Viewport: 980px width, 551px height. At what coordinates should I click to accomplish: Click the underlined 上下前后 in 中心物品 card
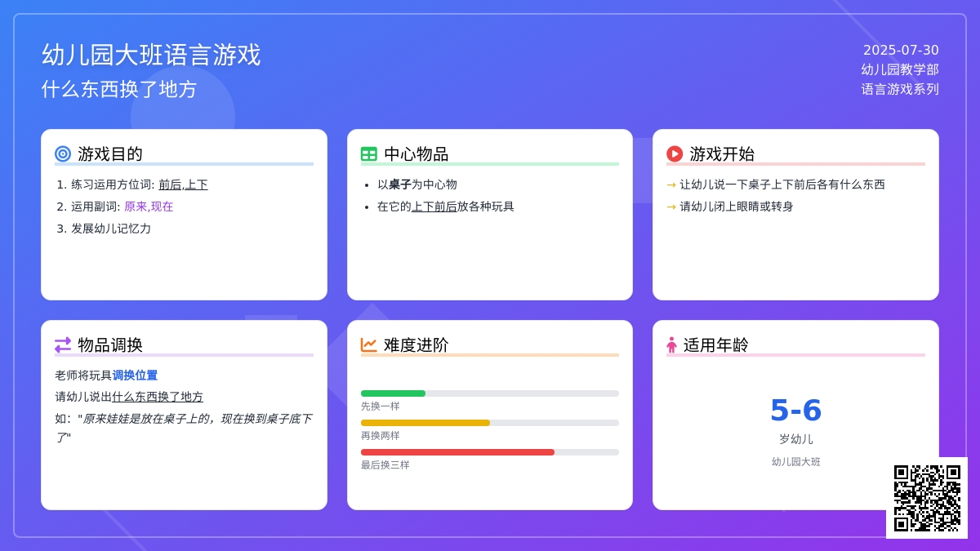tap(434, 207)
